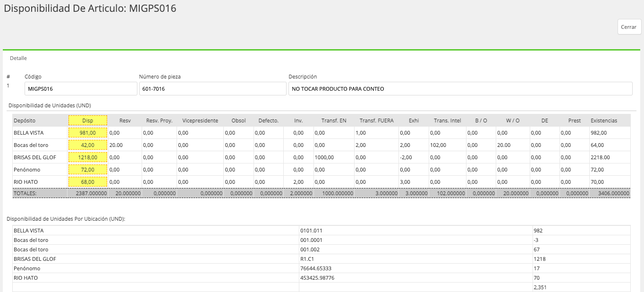Click the location total 2,351

point(540,287)
